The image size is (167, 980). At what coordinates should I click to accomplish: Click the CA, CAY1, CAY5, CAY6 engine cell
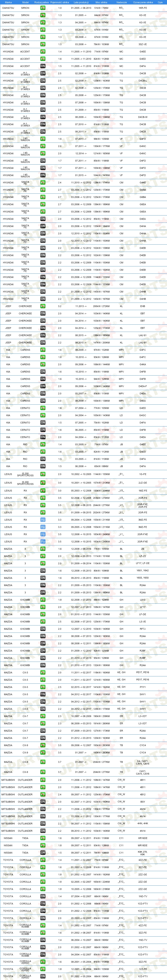143,762
